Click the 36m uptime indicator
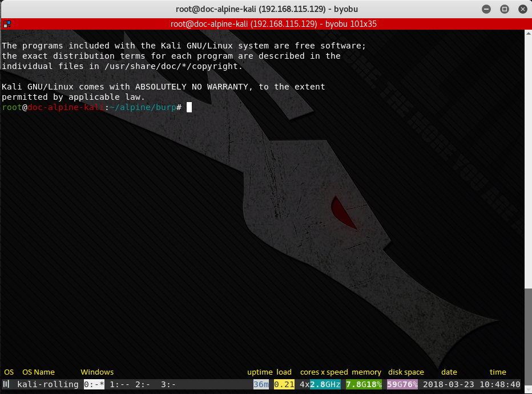 tap(261, 384)
